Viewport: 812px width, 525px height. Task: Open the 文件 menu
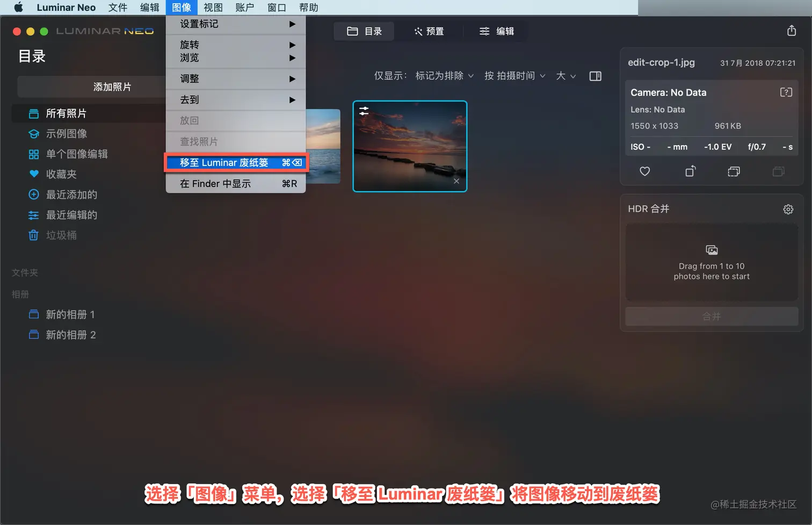pyautogui.click(x=118, y=8)
